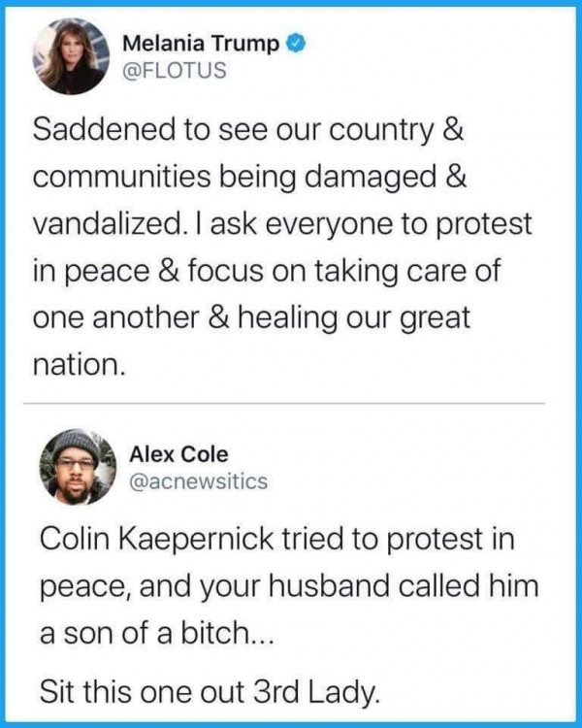The height and width of the screenshot is (728, 582).
Task: Click the divider line between the tweets
Action: [291, 402]
